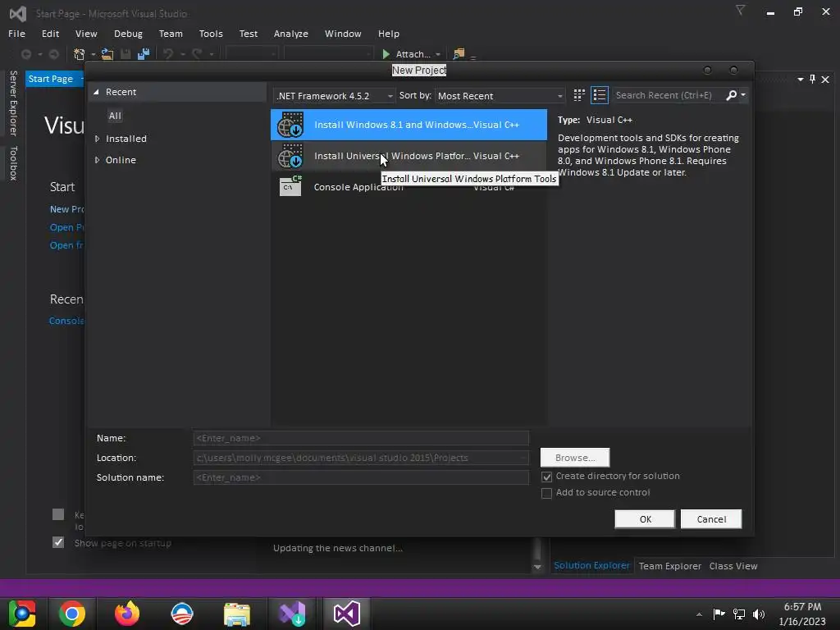Open the Location path dropdown
Screen dimensions: 840x630
click(x=523, y=458)
